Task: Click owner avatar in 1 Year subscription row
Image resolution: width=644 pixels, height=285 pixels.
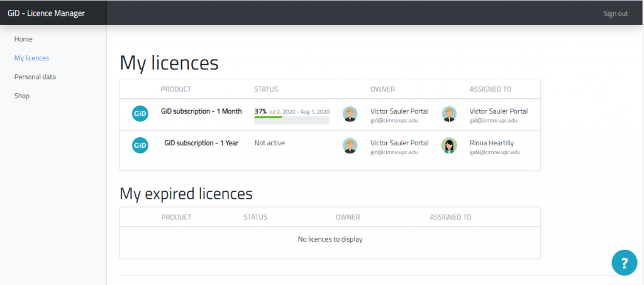Action: tap(350, 145)
